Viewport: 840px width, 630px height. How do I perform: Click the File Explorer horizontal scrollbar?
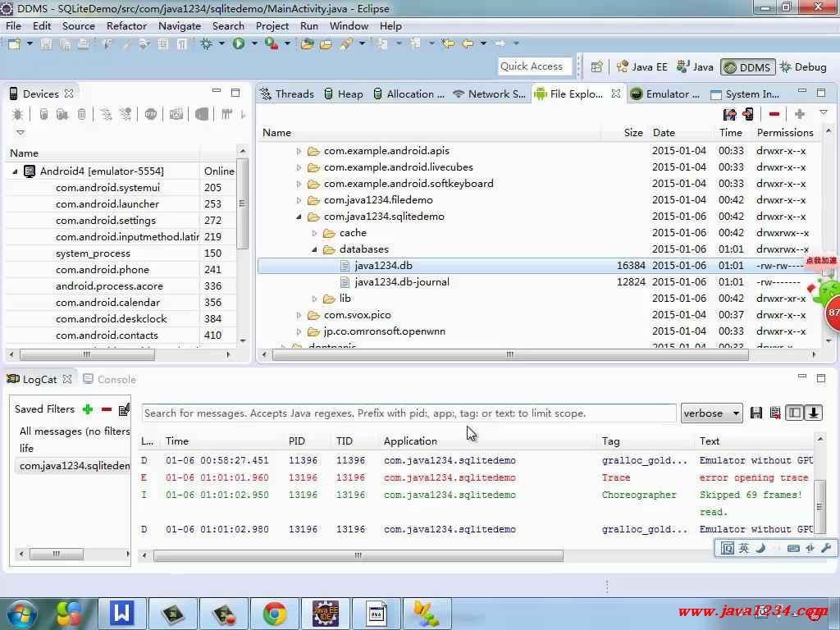click(x=510, y=354)
